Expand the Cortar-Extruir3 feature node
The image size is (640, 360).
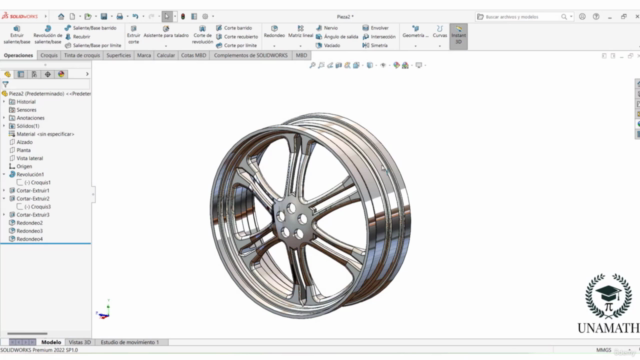(x=4, y=215)
